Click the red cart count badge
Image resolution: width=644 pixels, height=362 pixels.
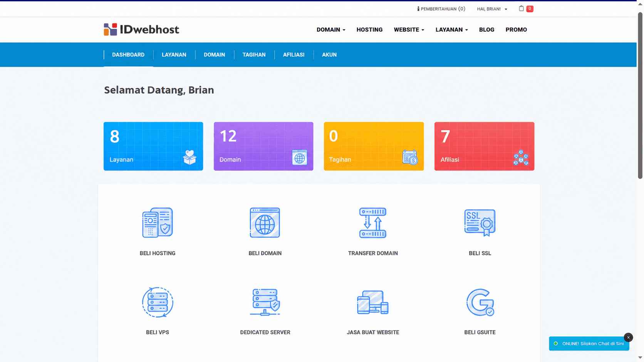point(530,8)
